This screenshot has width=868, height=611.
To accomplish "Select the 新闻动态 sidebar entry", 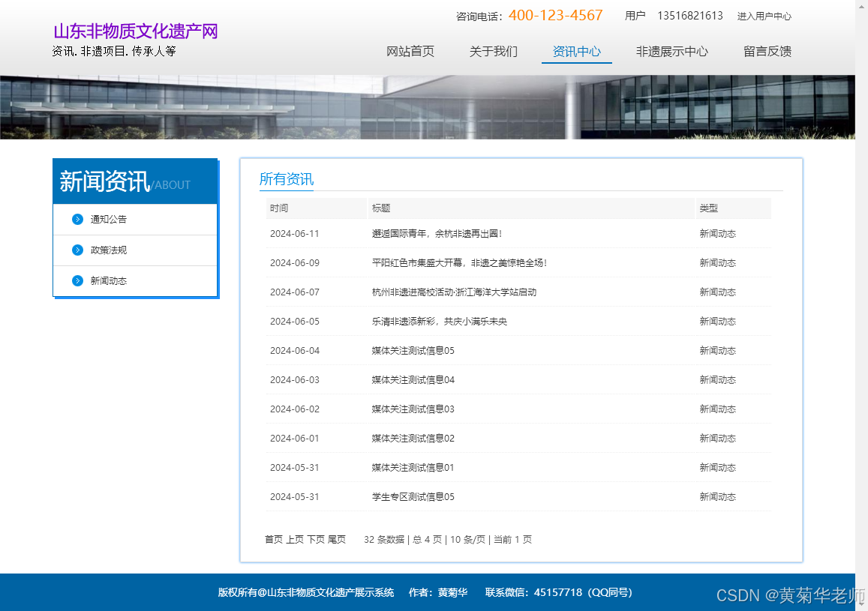I will pyautogui.click(x=108, y=281).
